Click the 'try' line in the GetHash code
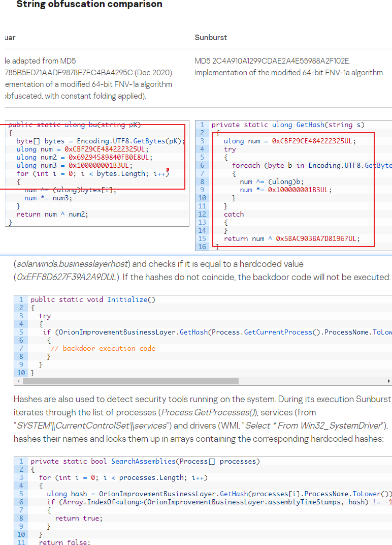The height and width of the screenshot is (545, 392). click(230, 149)
